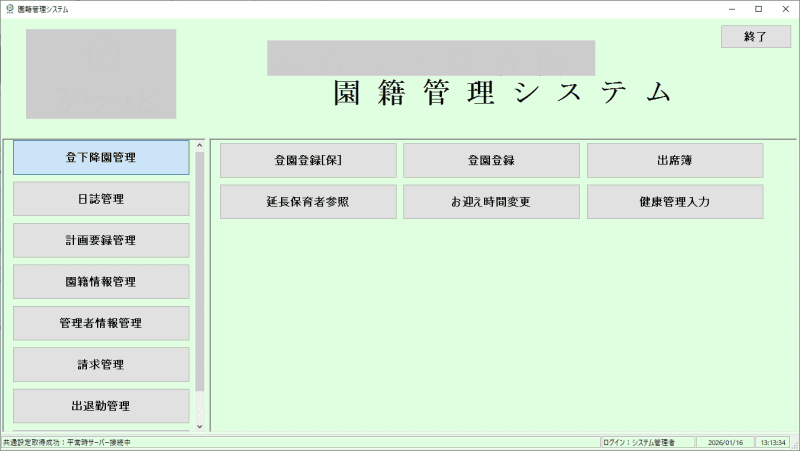800x451 pixels.
Task: Go to 請求管理 in the sidebar
Action: tap(101, 364)
